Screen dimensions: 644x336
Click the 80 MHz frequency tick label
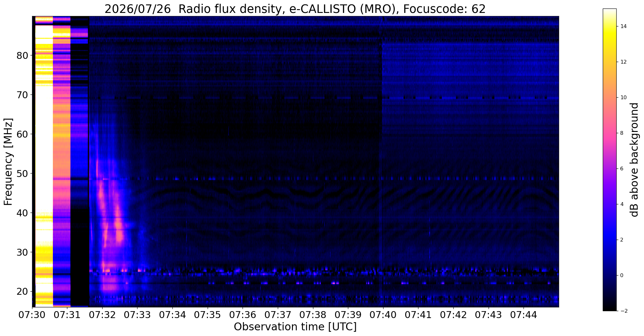click(22, 56)
